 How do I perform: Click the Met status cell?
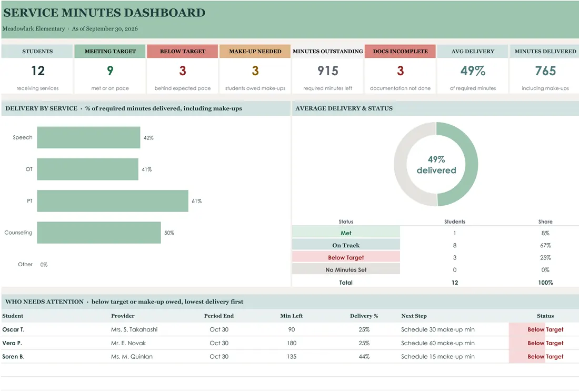point(346,233)
